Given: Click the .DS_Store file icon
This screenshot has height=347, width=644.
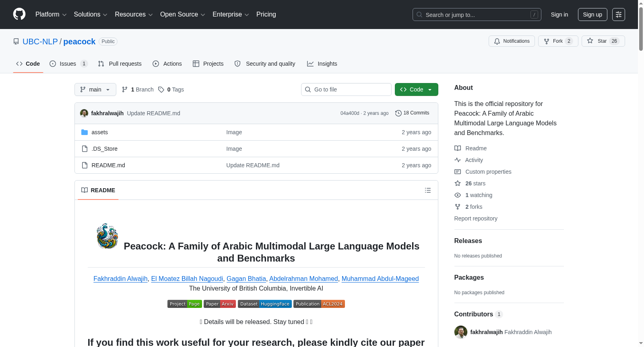Looking at the screenshot, I should click(x=85, y=149).
